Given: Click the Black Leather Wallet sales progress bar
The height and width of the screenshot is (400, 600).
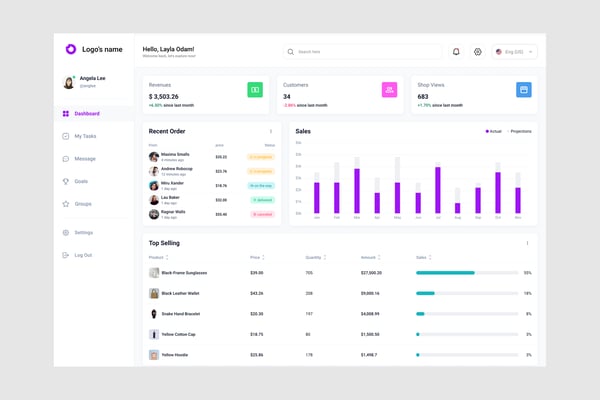Looking at the screenshot, I should [x=467, y=293].
